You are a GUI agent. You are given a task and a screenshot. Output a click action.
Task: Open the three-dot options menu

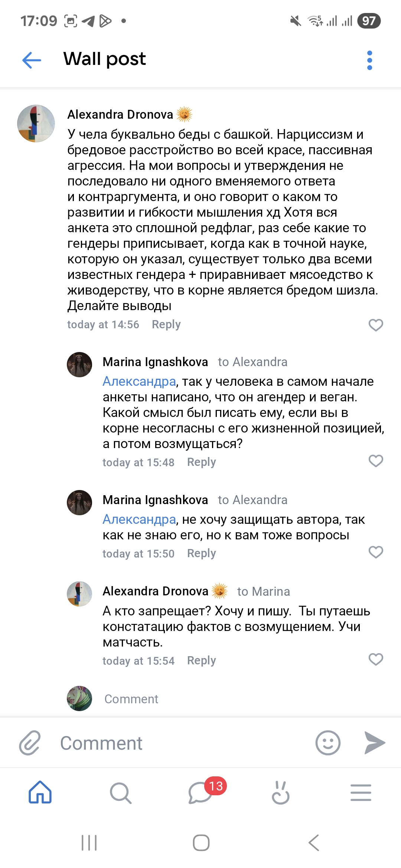pyautogui.click(x=369, y=60)
